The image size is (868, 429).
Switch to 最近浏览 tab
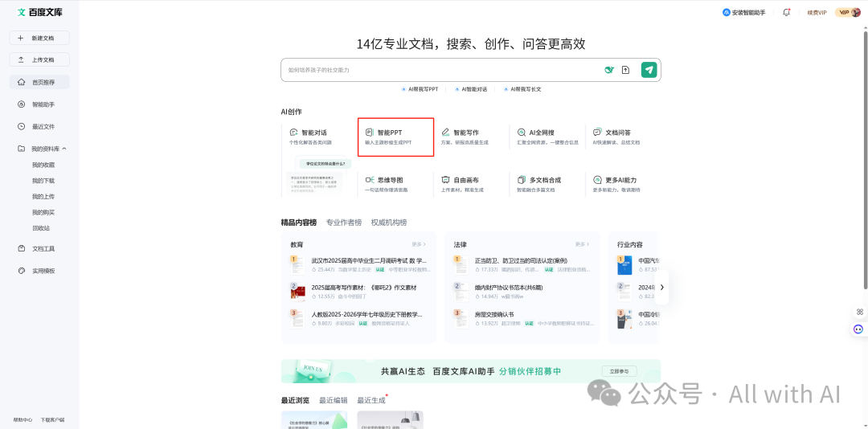295,400
